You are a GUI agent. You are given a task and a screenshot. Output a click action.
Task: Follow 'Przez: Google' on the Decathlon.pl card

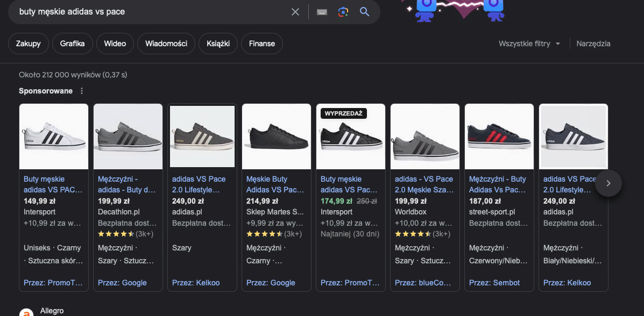[x=122, y=283]
